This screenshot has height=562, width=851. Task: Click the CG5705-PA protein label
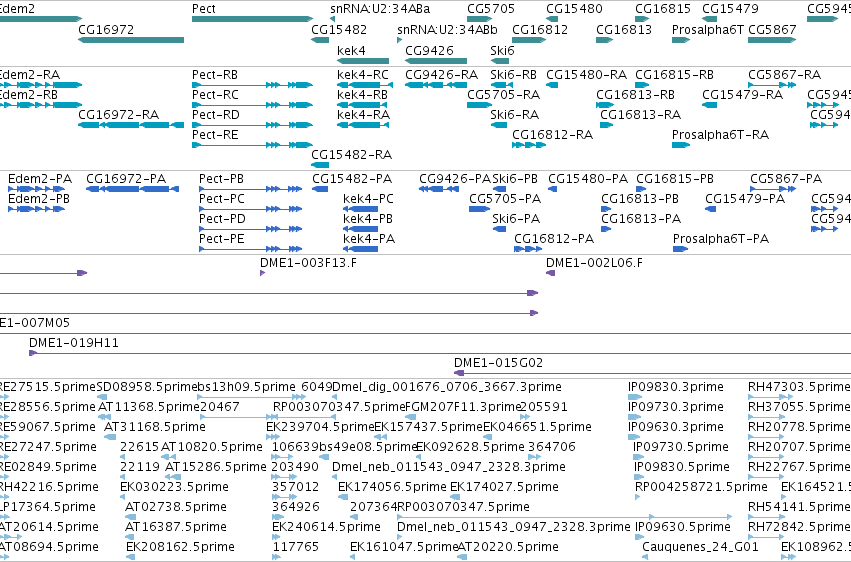click(505, 199)
